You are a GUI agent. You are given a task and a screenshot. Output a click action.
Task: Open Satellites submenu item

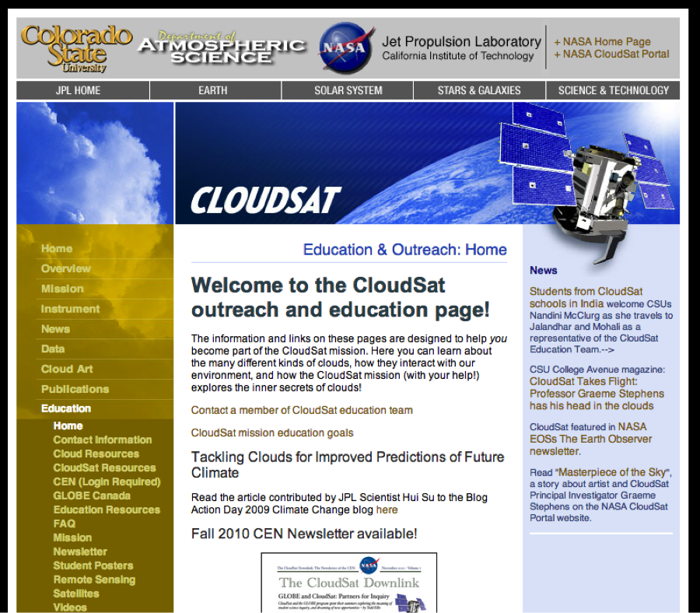point(76,594)
